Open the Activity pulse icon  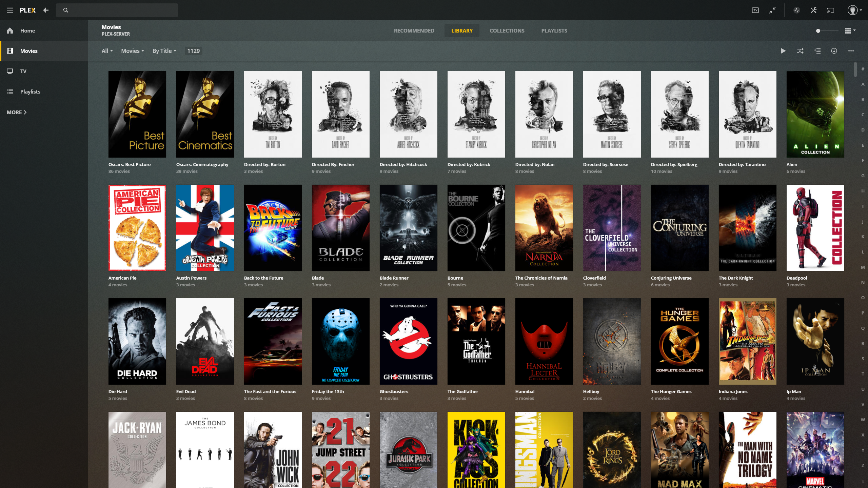(x=797, y=10)
